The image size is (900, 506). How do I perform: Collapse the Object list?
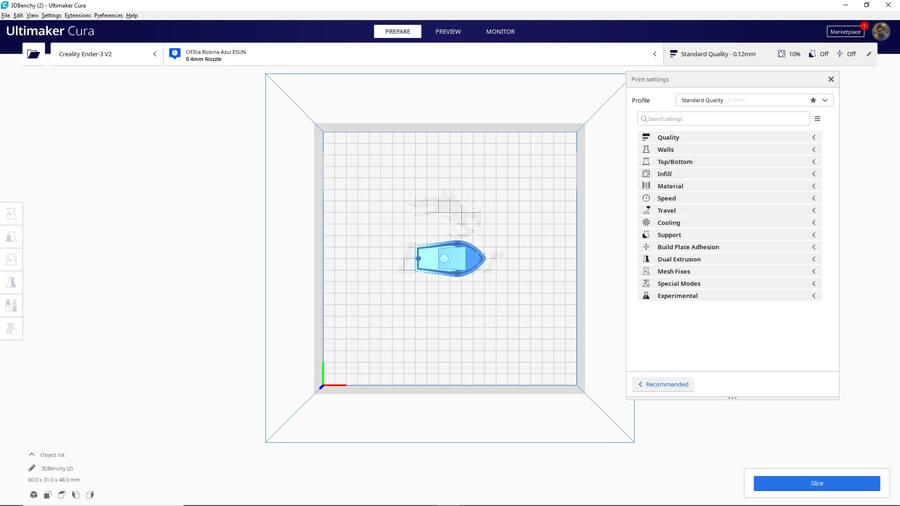click(x=32, y=454)
